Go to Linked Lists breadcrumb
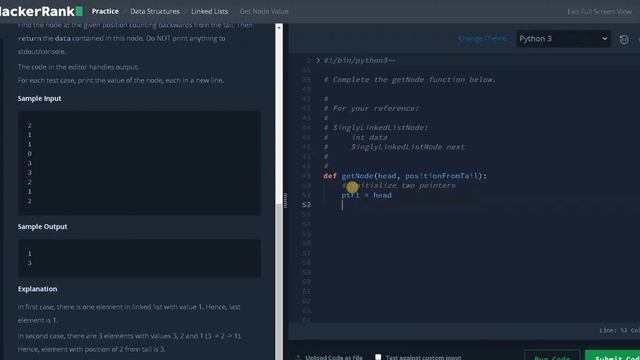 [x=209, y=11]
